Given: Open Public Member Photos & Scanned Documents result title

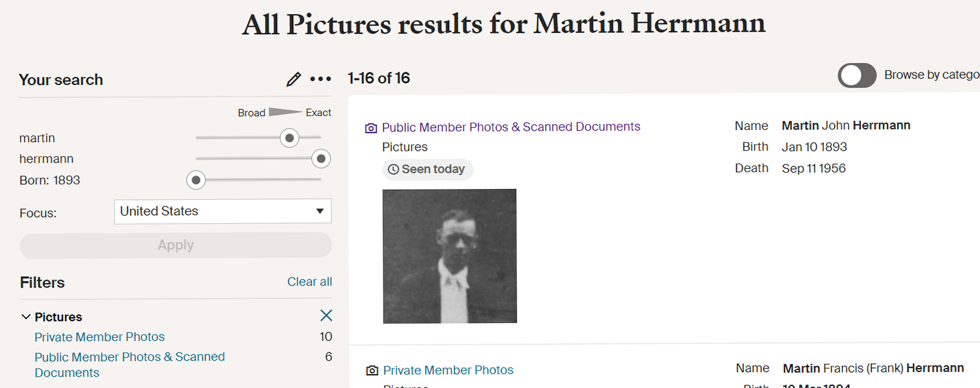Looking at the screenshot, I should coord(511,127).
